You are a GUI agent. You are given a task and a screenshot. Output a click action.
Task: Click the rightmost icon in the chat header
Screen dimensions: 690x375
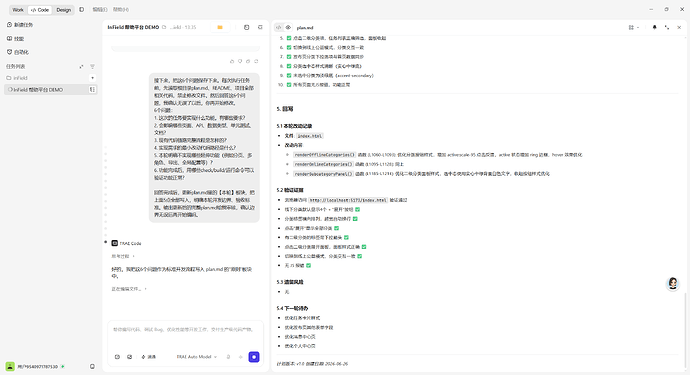coord(260,27)
